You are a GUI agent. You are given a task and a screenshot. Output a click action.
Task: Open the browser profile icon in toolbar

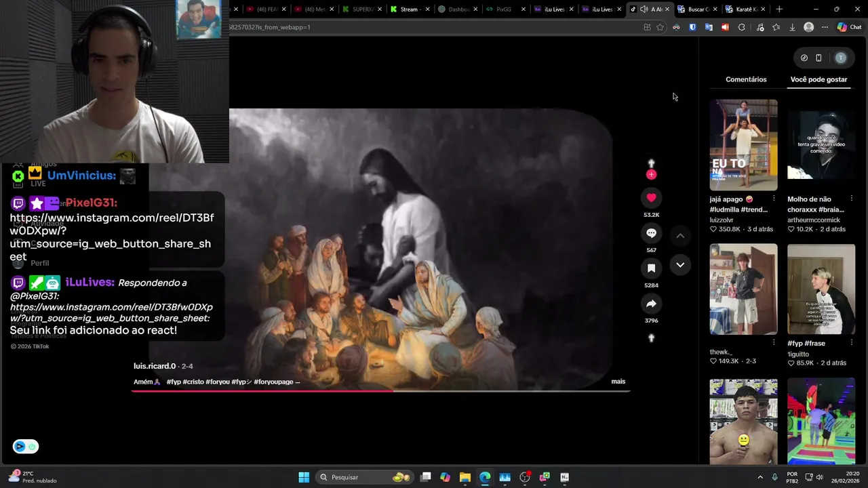pos(808,27)
